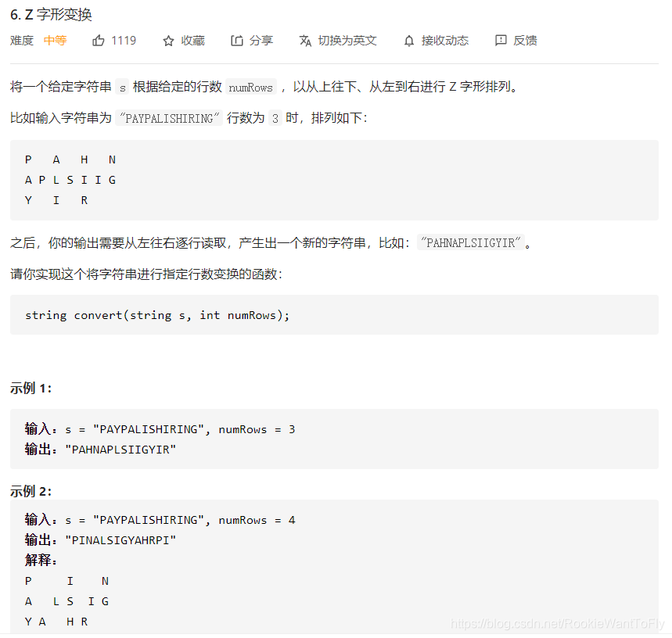The height and width of the screenshot is (638, 672).
Task: Click the 示例 1 heading
Action: [x=31, y=389]
